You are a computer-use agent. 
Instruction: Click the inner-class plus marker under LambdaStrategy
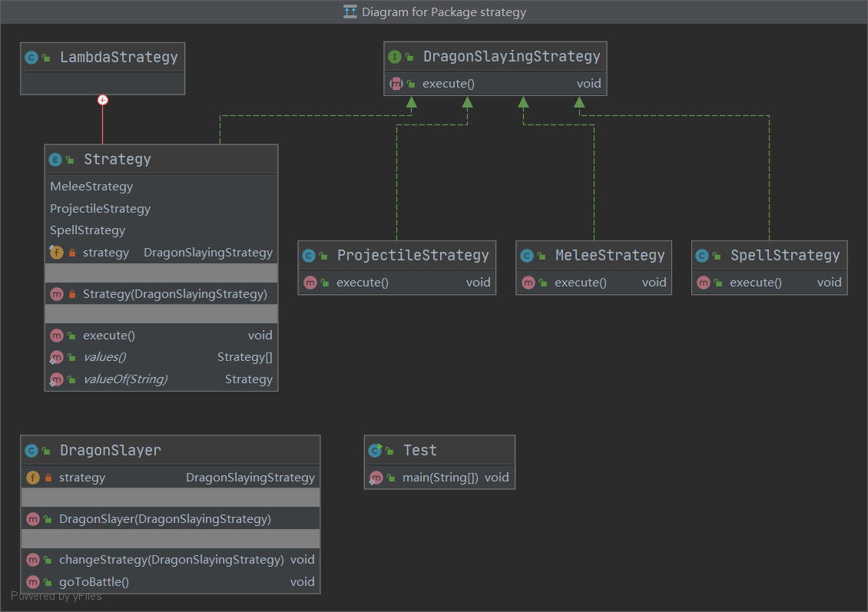[x=103, y=100]
